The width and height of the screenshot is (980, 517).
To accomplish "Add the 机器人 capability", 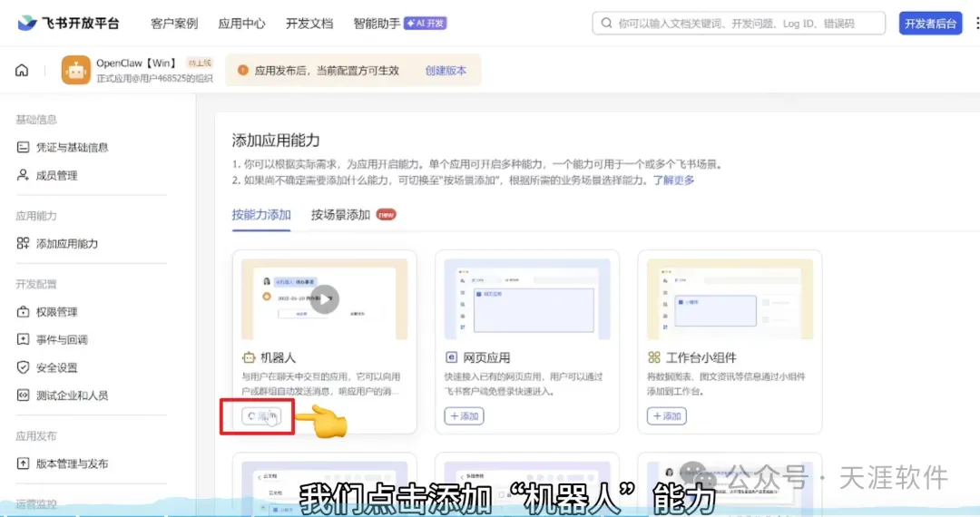I will tap(261, 415).
